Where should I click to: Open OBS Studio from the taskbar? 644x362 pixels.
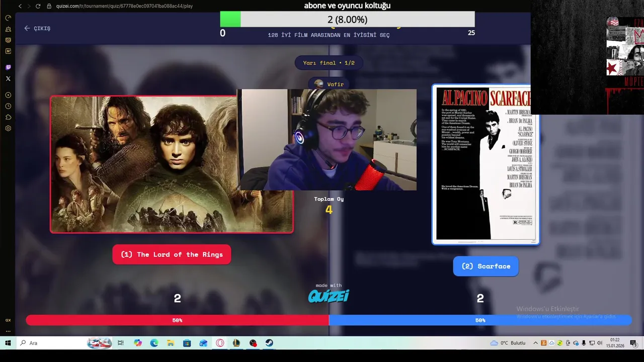click(x=253, y=343)
